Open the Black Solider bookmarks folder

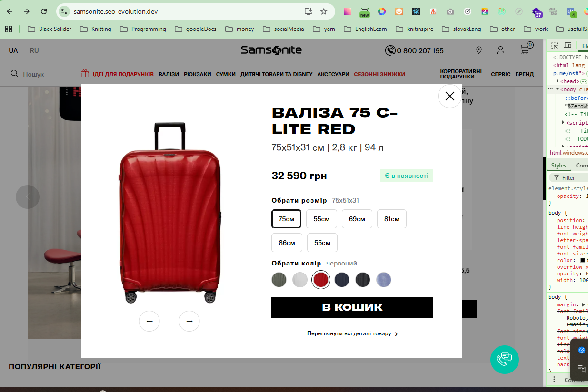point(50,29)
